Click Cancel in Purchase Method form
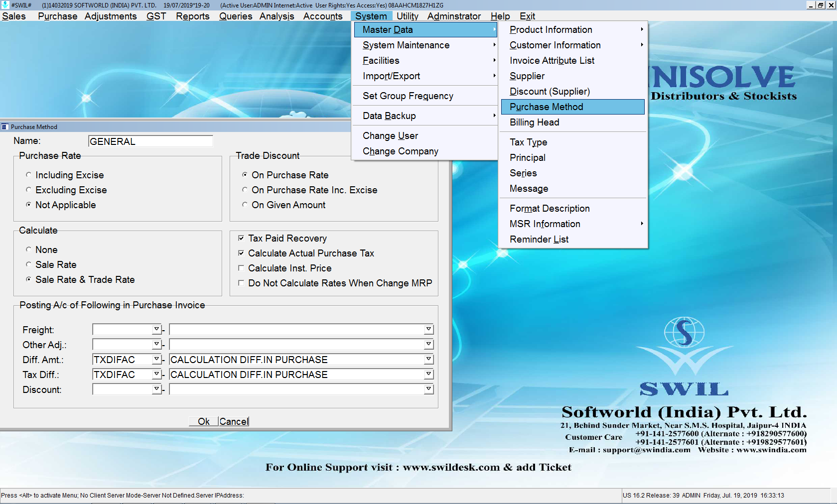Viewport: 837px width, 504px height. (234, 421)
